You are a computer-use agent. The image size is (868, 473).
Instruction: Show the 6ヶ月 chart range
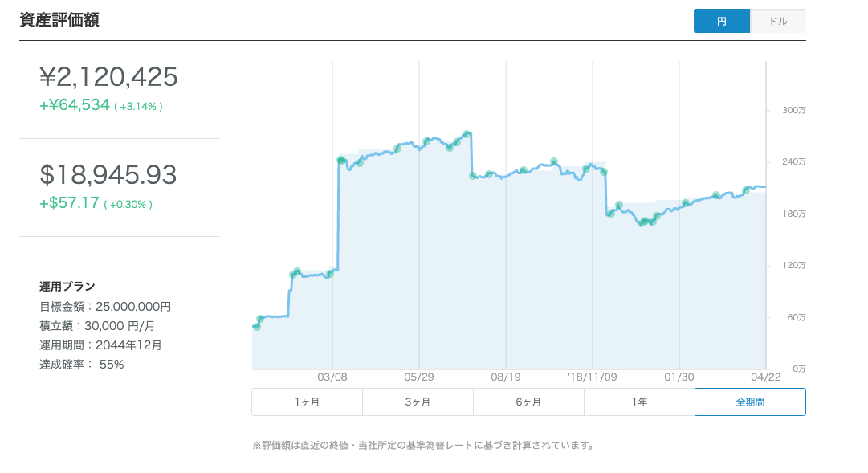[528, 402]
